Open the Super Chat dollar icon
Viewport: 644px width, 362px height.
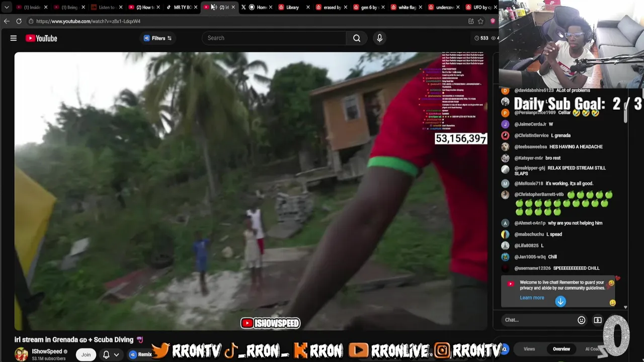(x=598, y=320)
